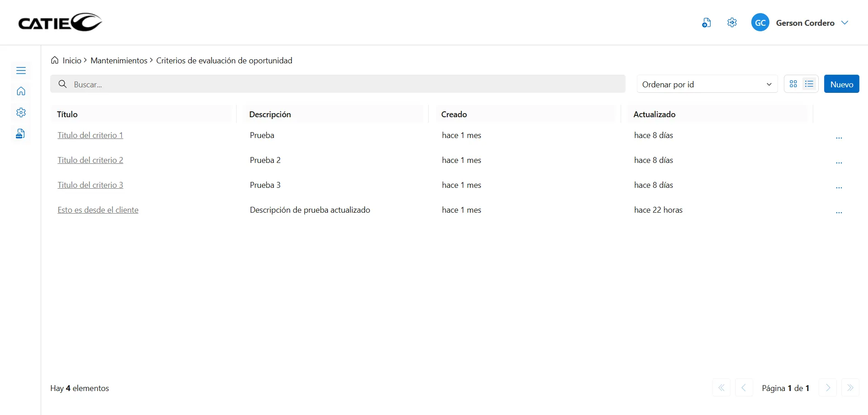The height and width of the screenshot is (415, 868).
Task: Open options menu for 'Esto es desde el cliente'
Action: tap(839, 211)
